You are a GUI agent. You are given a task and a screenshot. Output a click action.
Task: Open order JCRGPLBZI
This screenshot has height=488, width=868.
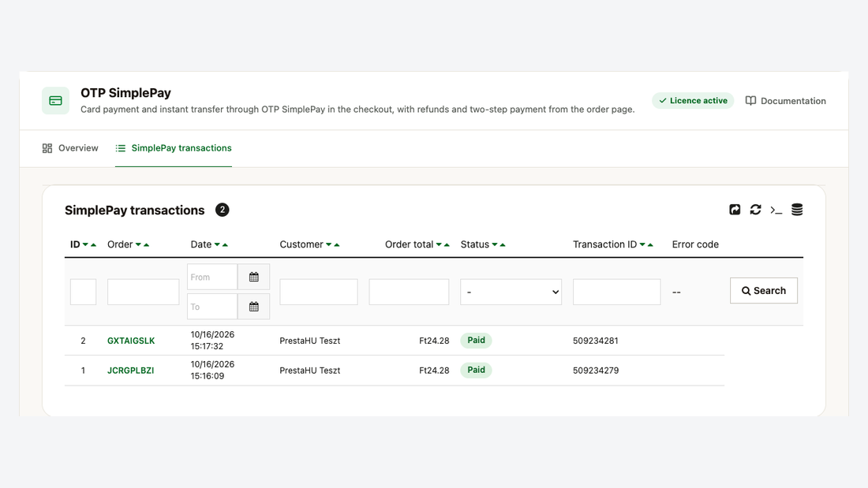click(x=131, y=371)
